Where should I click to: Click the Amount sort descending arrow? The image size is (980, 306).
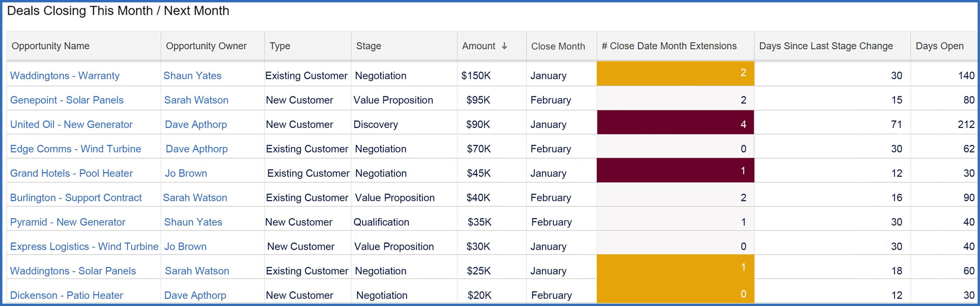pyautogui.click(x=504, y=46)
